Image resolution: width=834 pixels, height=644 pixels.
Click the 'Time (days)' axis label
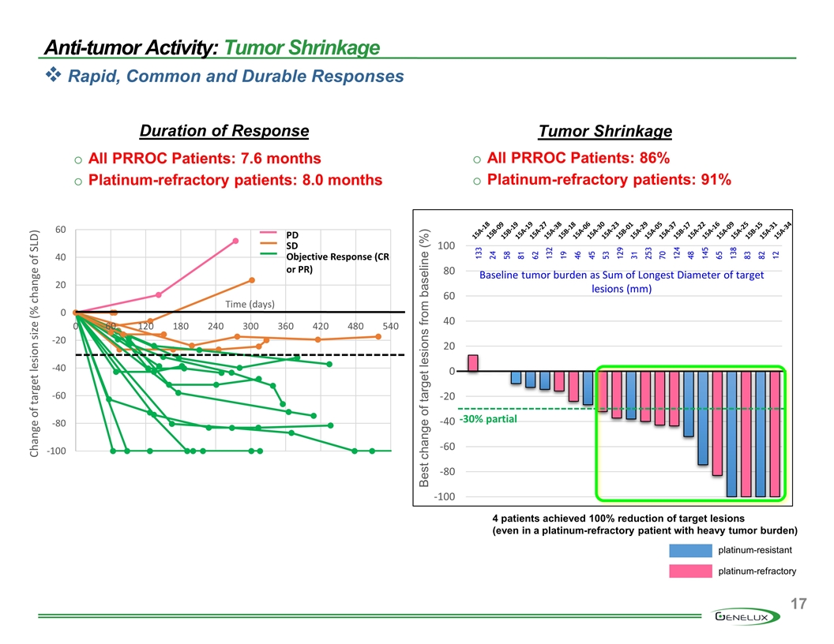250,305
